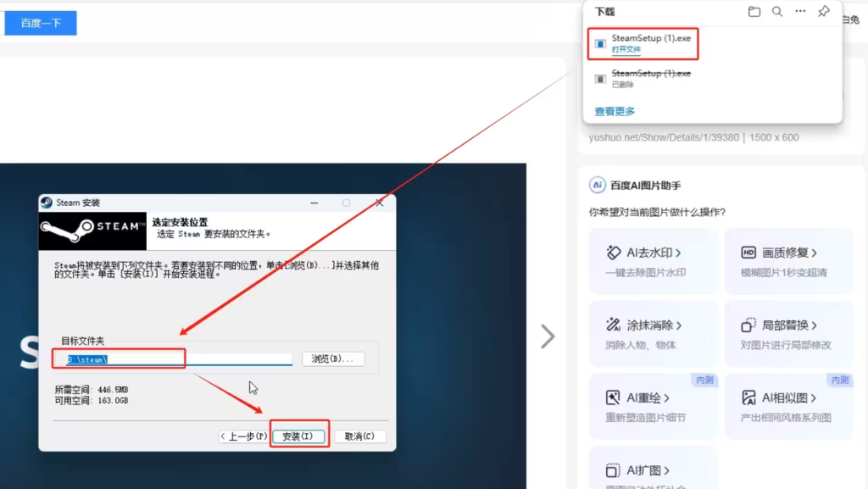
Task: Open more options in download panel
Action: tap(800, 12)
